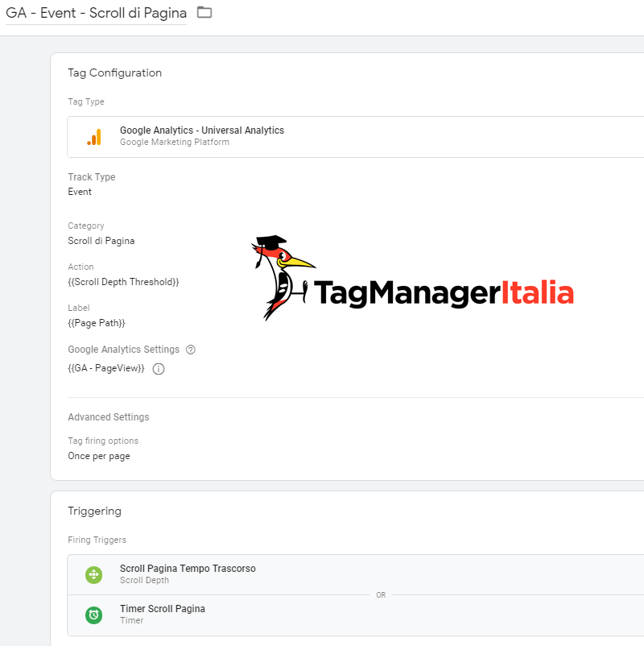
Task: Select Google Analytics - Universal Analytics tag type
Action: coord(355,137)
